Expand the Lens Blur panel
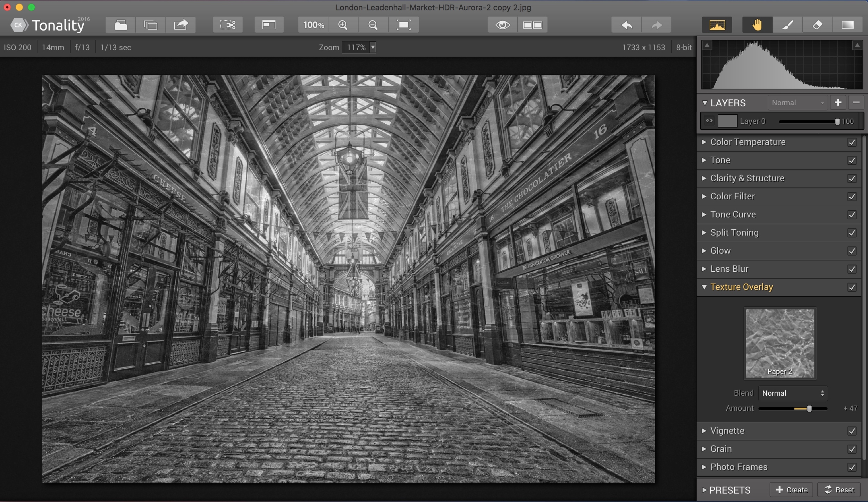Screen dimensions: 868x502 (x=704, y=269)
